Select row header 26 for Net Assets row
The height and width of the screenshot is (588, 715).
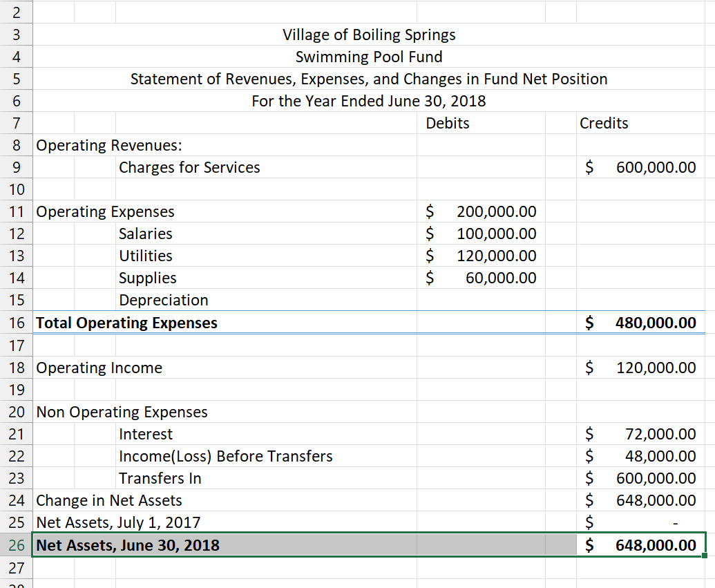(x=17, y=545)
